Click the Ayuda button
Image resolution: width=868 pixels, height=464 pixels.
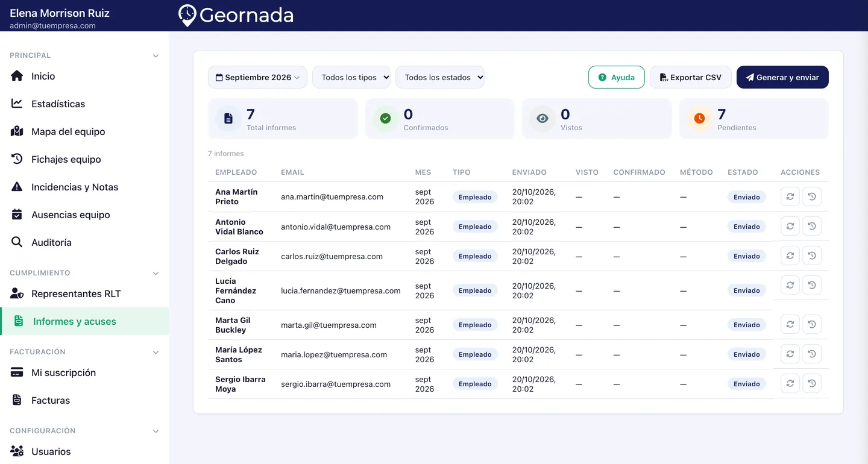point(617,77)
